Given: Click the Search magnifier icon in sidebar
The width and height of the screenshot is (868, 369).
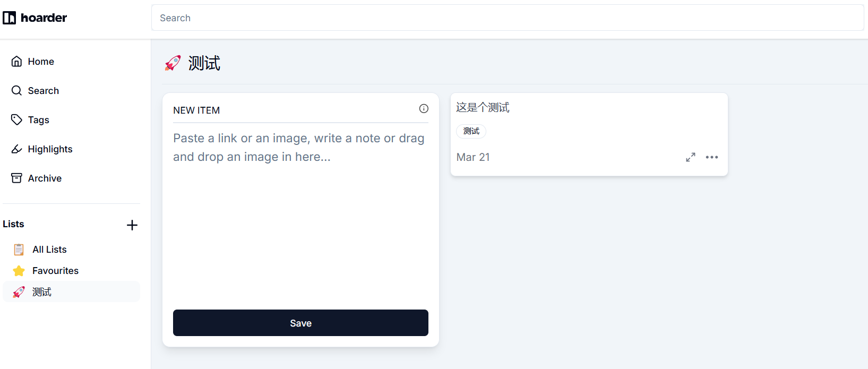Looking at the screenshot, I should (x=16, y=91).
